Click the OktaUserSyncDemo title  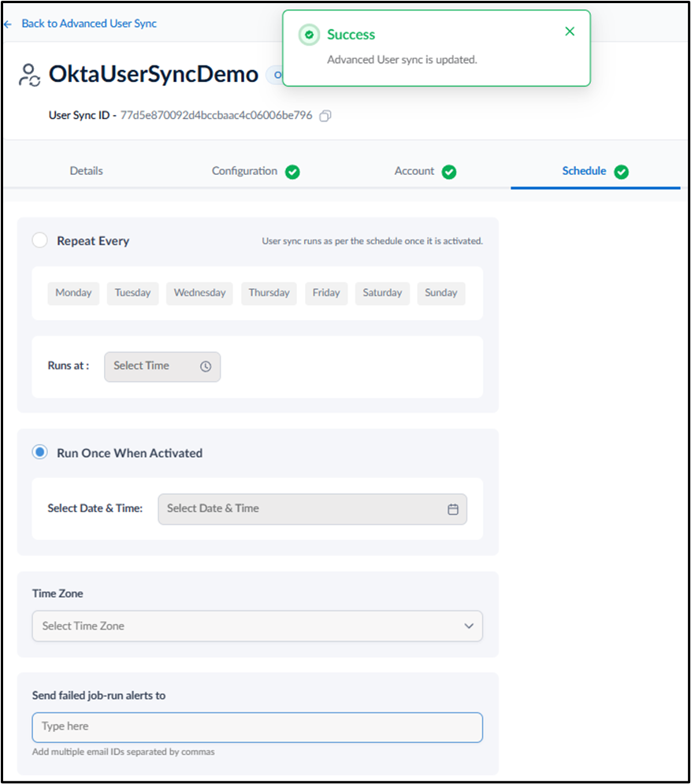click(154, 75)
